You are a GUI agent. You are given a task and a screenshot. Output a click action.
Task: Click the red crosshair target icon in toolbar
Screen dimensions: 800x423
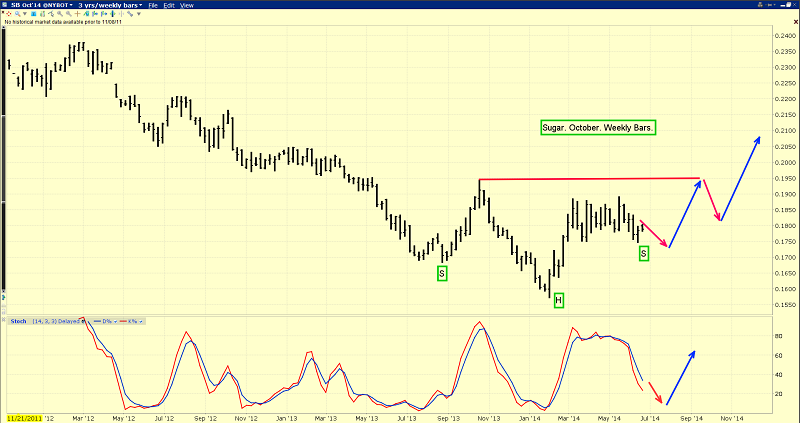pos(9,14)
